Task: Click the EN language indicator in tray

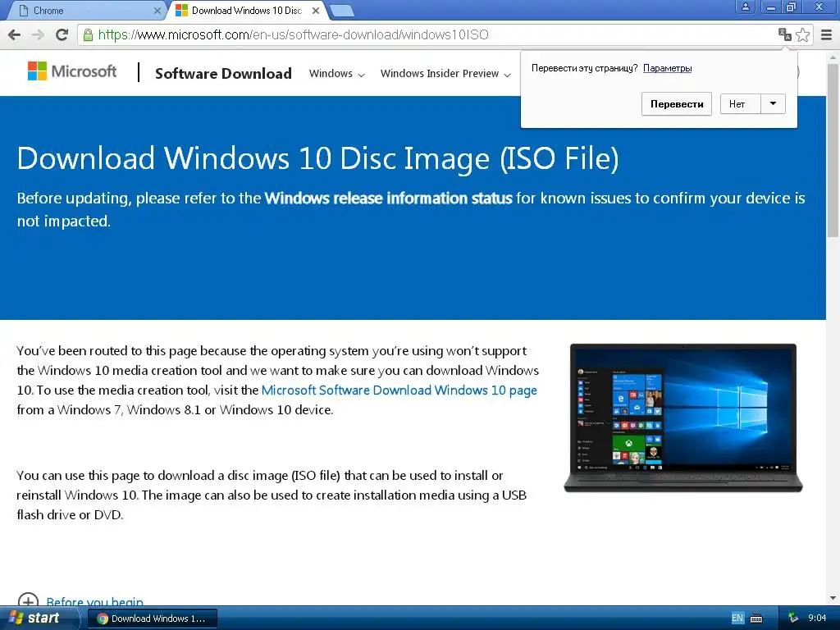Action: tap(737, 619)
